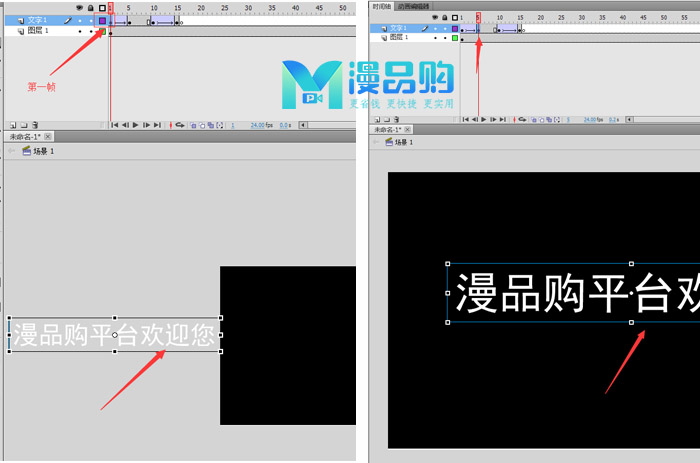This screenshot has width=700, height=463.
Task: Go to last frame in left timeline
Action: click(x=157, y=125)
